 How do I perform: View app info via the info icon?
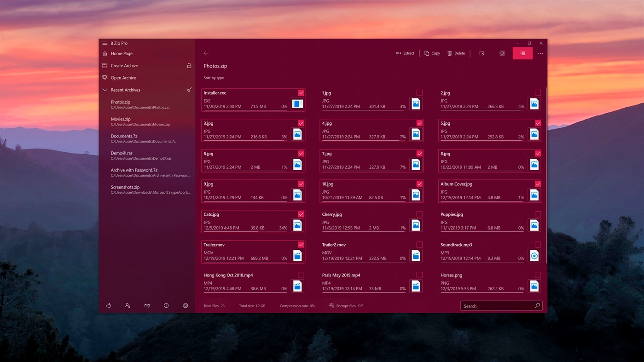(x=166, y=305)
